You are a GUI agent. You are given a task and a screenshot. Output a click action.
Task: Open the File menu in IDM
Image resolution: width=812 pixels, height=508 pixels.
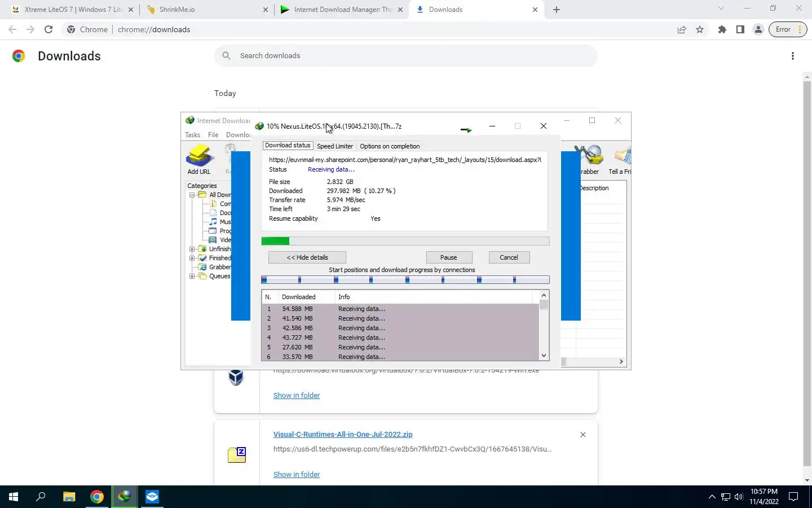point(213,135)
